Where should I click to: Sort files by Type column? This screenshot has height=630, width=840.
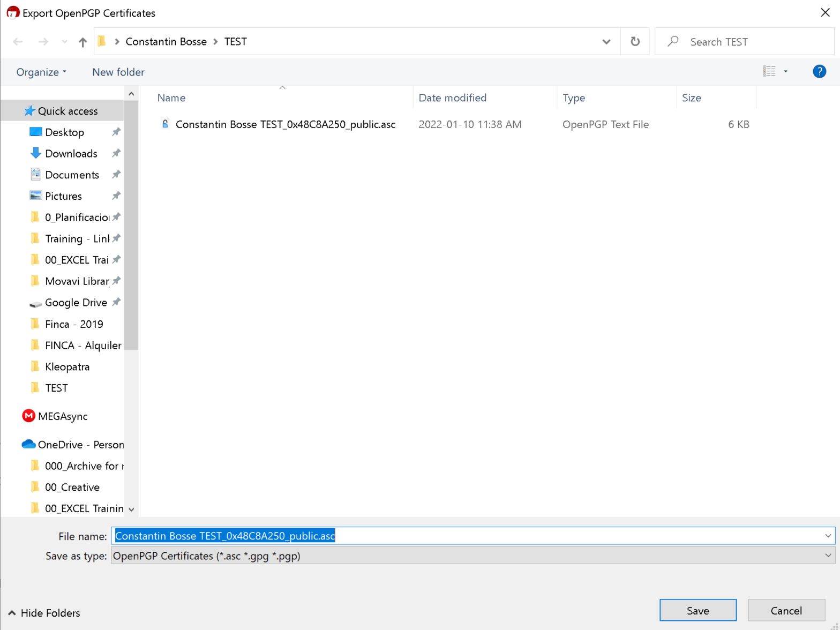pyautogui.click(x=574, y=97)
